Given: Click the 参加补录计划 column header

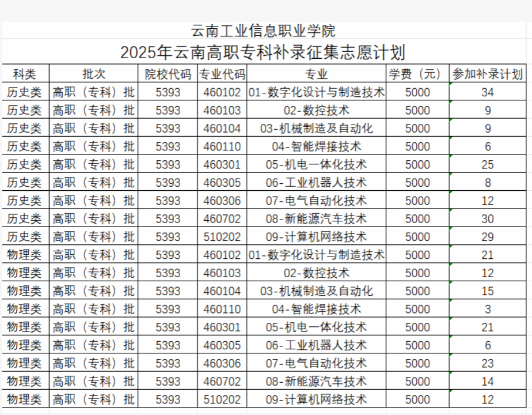Looking at the screenshot, I should 487,74.
